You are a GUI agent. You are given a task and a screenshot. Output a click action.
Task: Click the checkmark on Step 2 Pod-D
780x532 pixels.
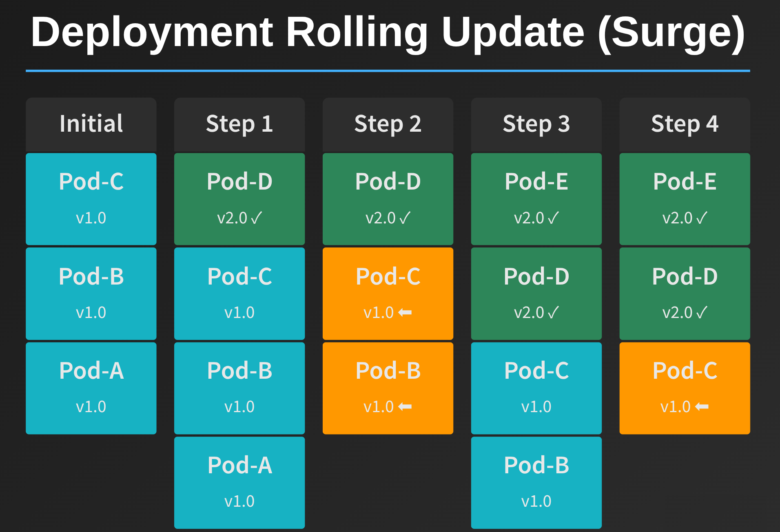tap(405, 218)
